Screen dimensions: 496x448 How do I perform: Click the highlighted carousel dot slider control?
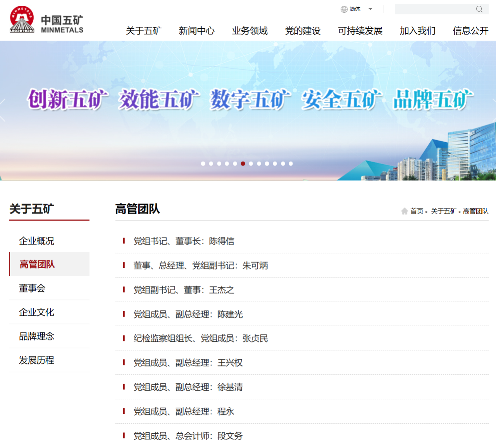point(243,164)
